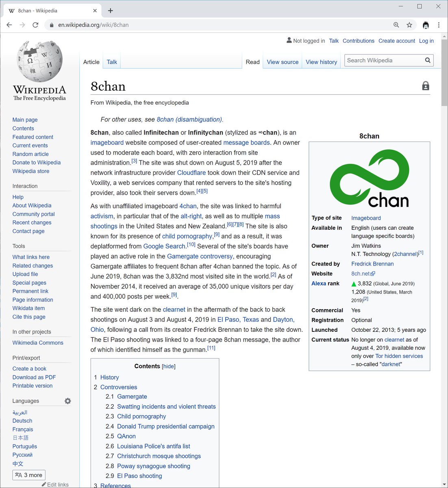The image size is (448, 488).
Task: Jump to El Paso shooting section
Action: pyautogui.click(x=139, y=476)
